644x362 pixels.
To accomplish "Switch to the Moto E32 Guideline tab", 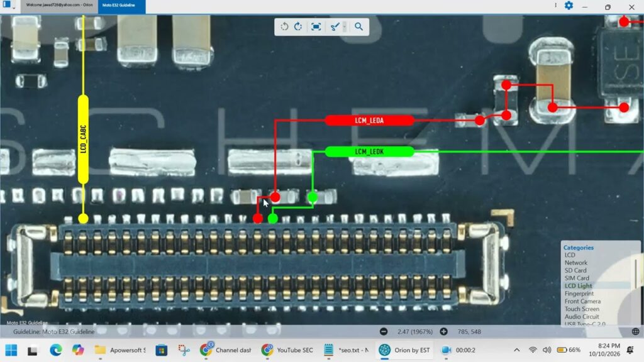I will (121, 5).
